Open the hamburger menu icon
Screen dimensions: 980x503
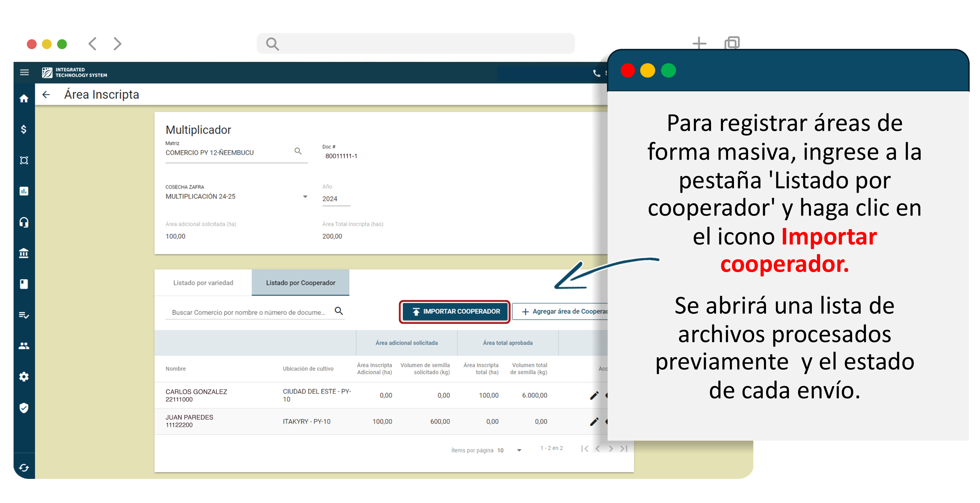tap(24, 72)
